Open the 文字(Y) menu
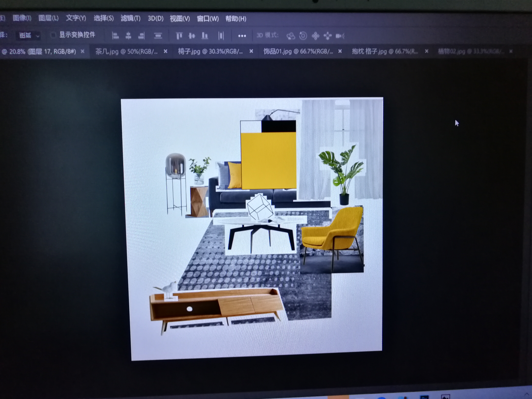The image size is (532, 399). [76, 18]
